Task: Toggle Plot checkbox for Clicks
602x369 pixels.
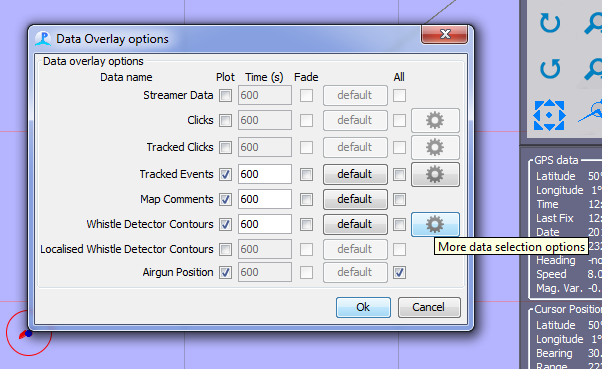Action: (x=225, y=121)
